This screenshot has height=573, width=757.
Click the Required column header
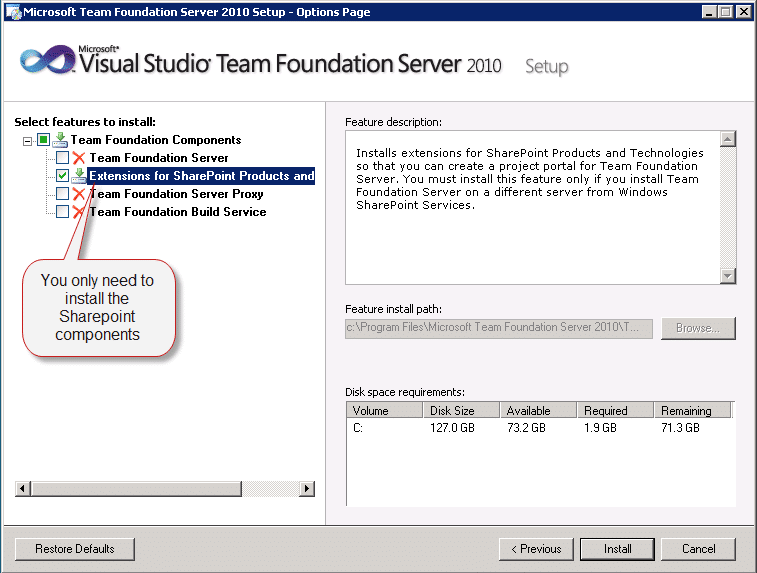click(x=616, y=410)
